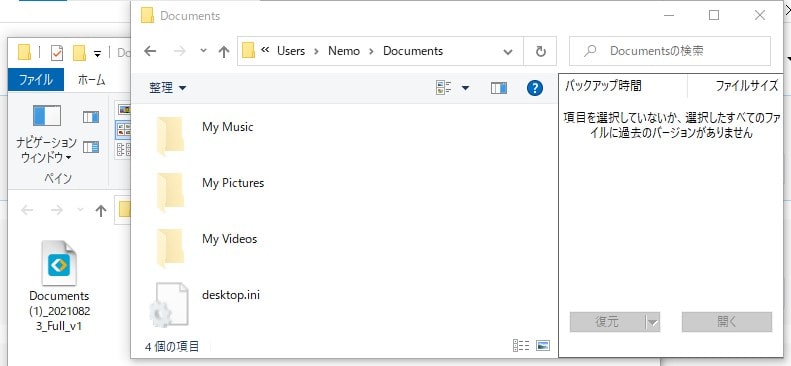Viewport: 791px width, 366px height.
Task: Select the My Music folder icon
Action: coord(170,136)
